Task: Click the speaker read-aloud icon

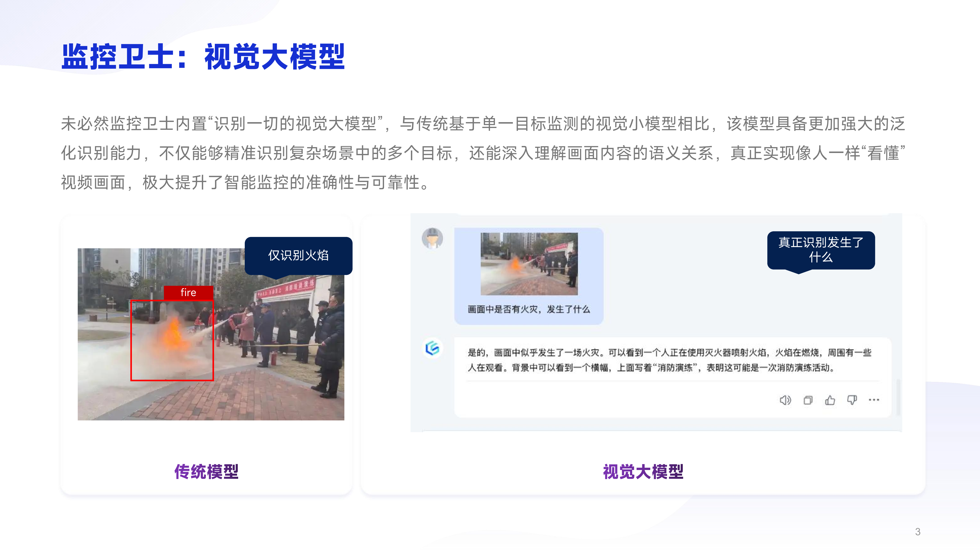Action: [785, 400]
